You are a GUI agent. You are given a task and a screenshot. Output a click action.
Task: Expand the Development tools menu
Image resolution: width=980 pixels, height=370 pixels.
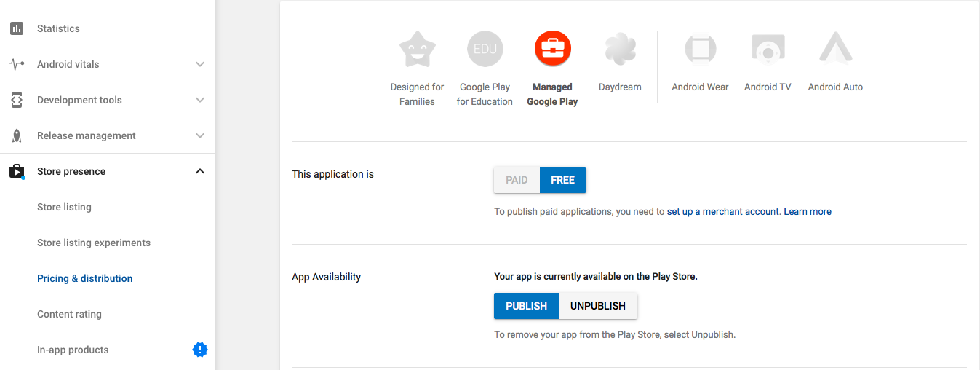point(200,100)
